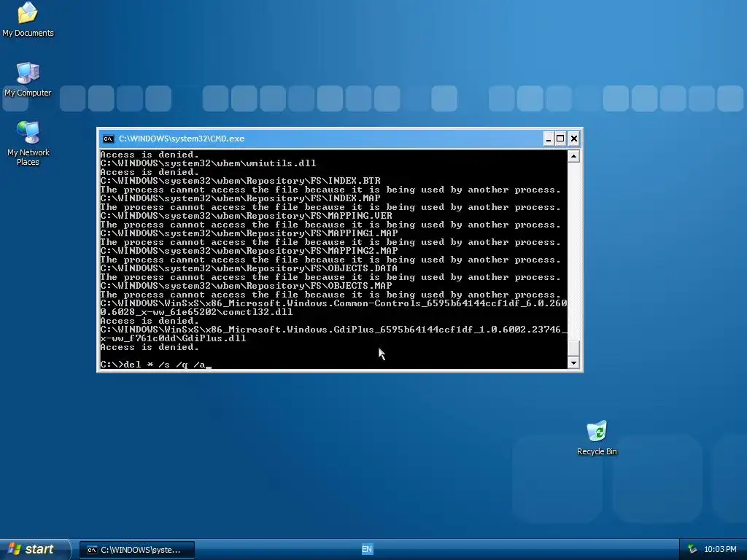This screenshot has height=560, width=747.
Task: Click the OBJECTS.DATA path line
Action: pyautogui.click(x=249, y=268)
